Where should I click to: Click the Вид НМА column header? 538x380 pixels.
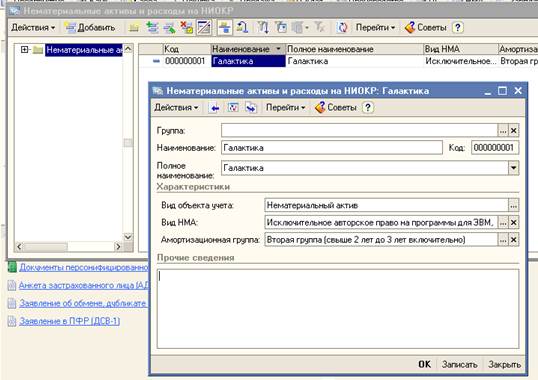(460, 49)
